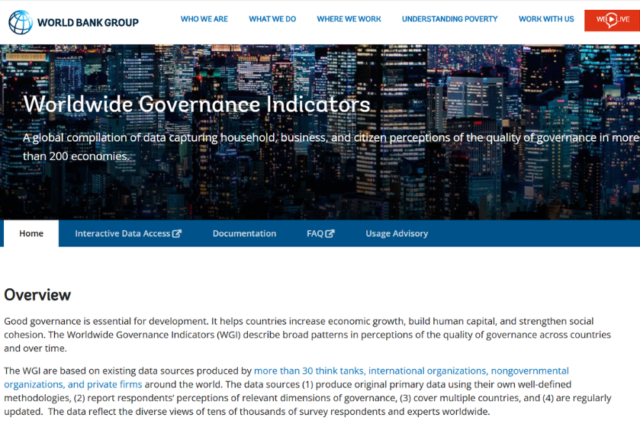The height and width of the screenshot is (427, 640).
Task: Click the red WB Live button
Action: (x=612, y=20)
